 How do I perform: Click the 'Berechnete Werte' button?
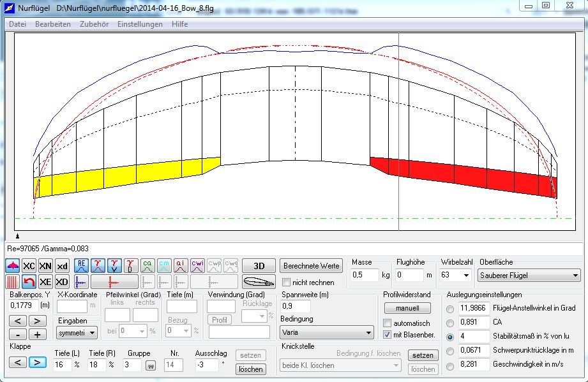pyautogui.click(x=312, y=266)
